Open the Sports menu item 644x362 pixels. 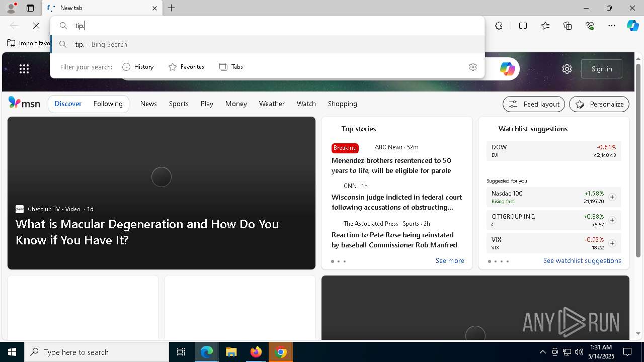pyautogui.click(x=179, y=104)
